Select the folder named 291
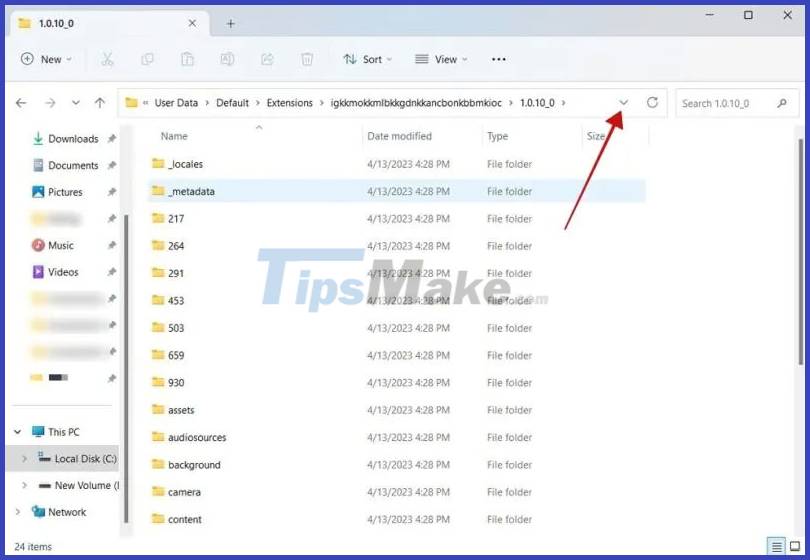The width and height of the screenshot is (810, 560). pyautogui.click(x=397, y=273)
